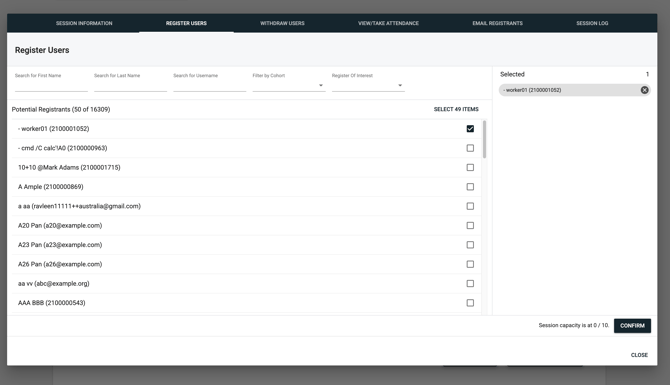Uncheck the worker01 (2100001052) checkbox

pyautogui.click(x=470, y=129)
